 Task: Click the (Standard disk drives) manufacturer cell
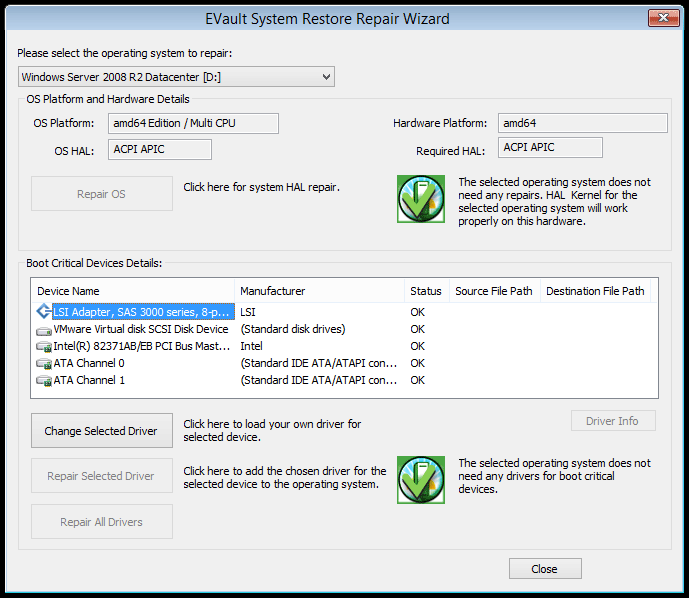[x=293, y=329]
